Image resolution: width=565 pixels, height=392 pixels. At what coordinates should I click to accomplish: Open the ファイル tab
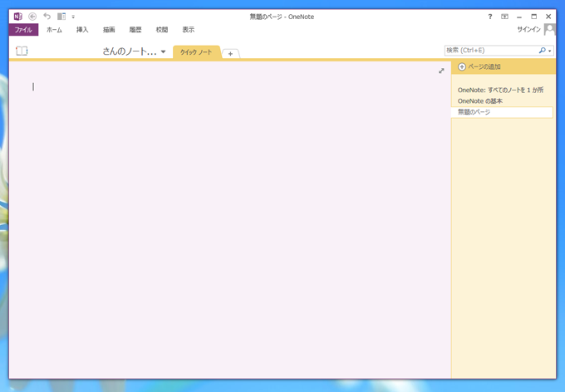pos(23,30)
